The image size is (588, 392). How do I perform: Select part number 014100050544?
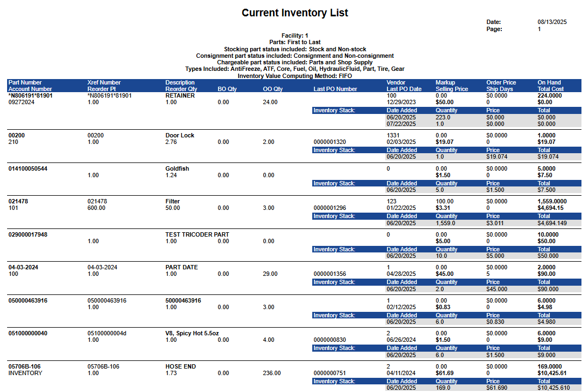[x=28, y=168]
